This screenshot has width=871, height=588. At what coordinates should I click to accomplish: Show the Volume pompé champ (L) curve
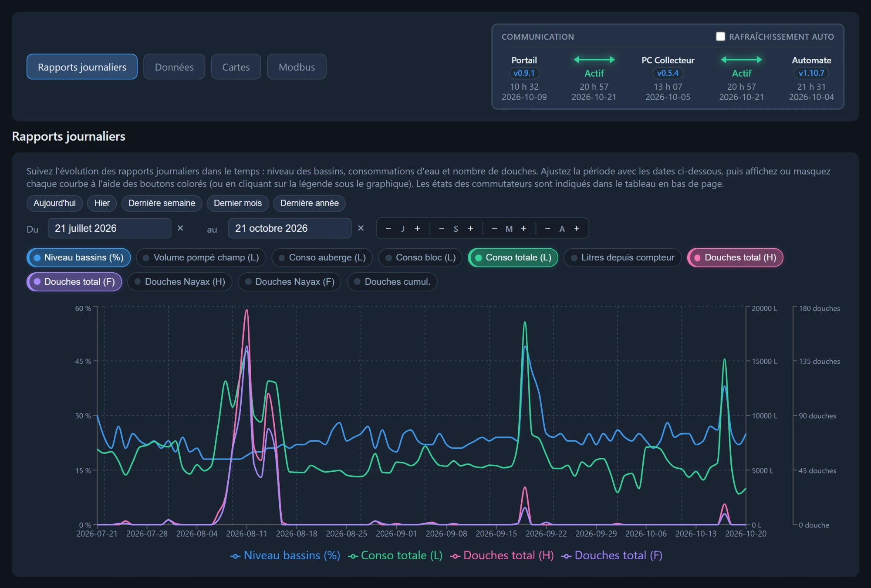(x=201, y=257)
